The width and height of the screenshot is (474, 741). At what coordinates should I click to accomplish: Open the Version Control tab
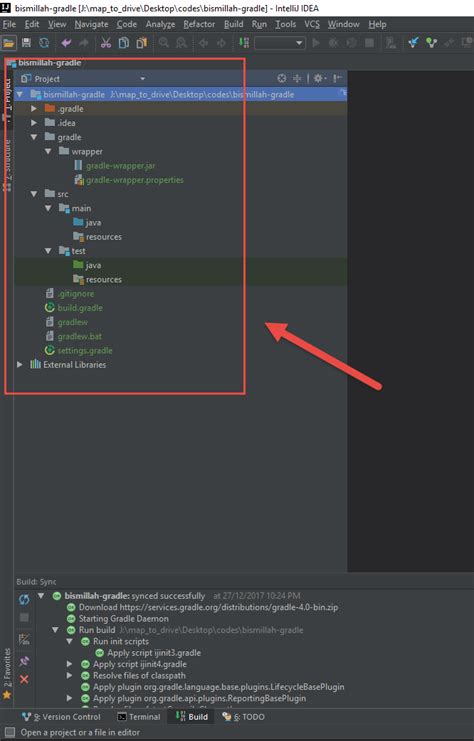[61, 716]
